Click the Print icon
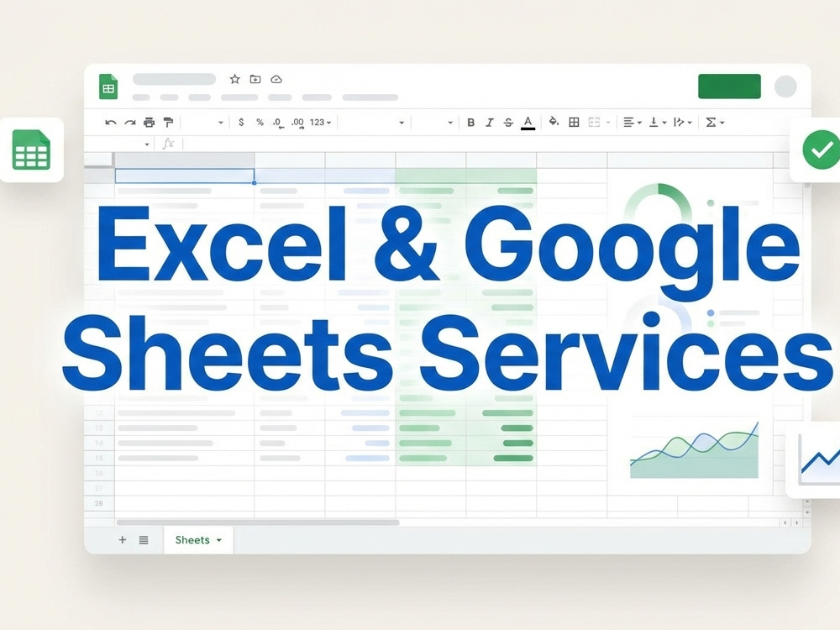 [x=149, y=123]
